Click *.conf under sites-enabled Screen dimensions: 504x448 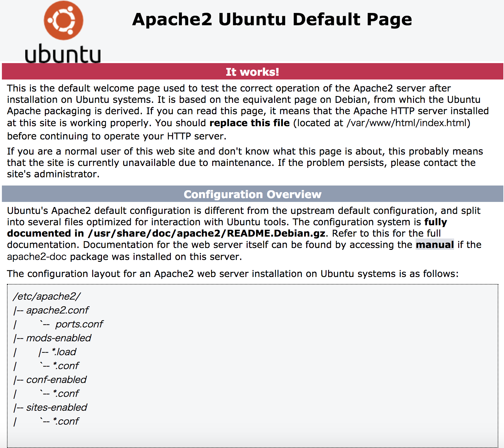click(66, 421)
